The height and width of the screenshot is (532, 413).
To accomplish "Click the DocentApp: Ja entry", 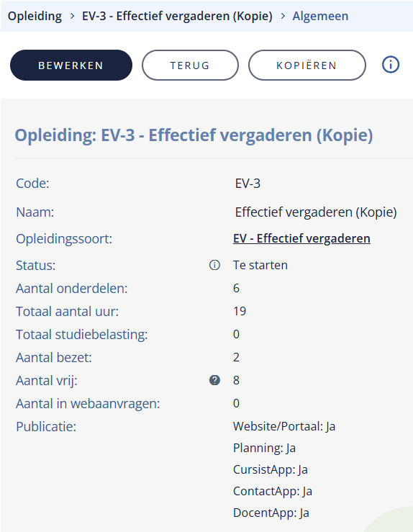I will (271, 513).
